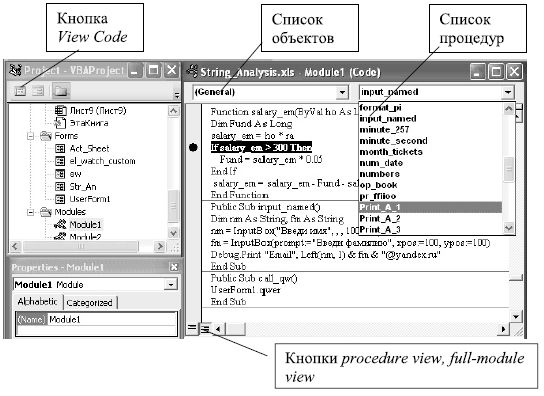Open Module1 Module properties object dropdown
Viewport: 544px width, 396px height.
pyautogui.click(x=171, y=285)
